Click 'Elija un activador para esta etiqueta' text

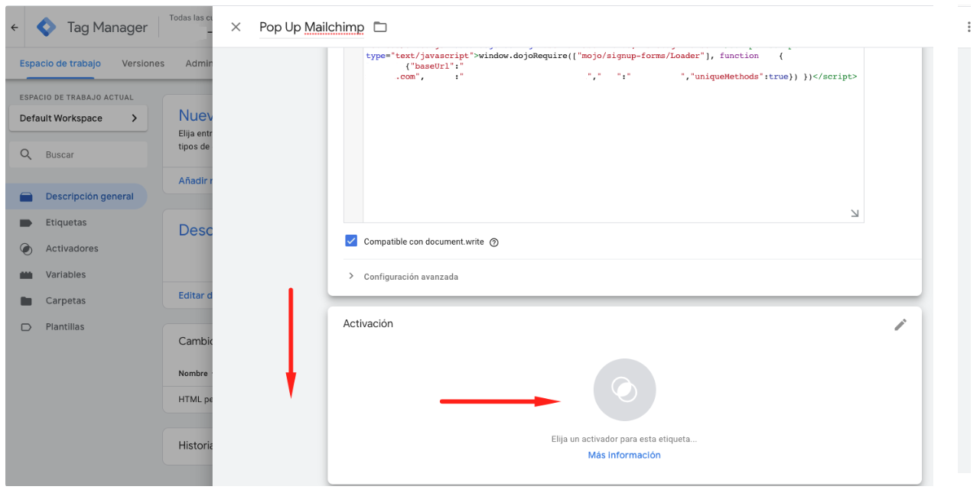(623, 439)
